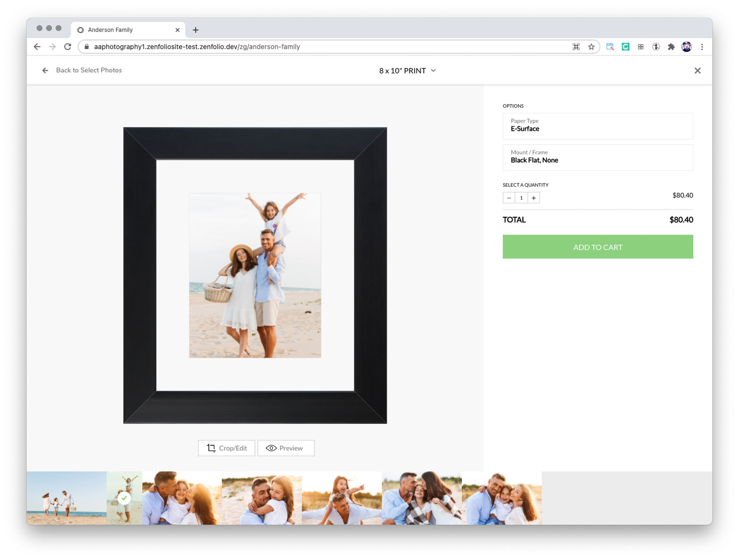Open Chrome's three-dot menu
Screen dimensions: 739x560
click(702, 46)
